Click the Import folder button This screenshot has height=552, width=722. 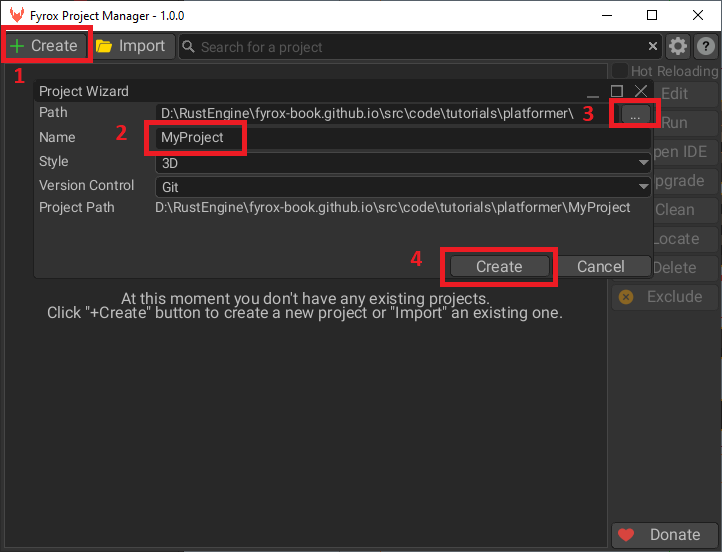[133, 46]
